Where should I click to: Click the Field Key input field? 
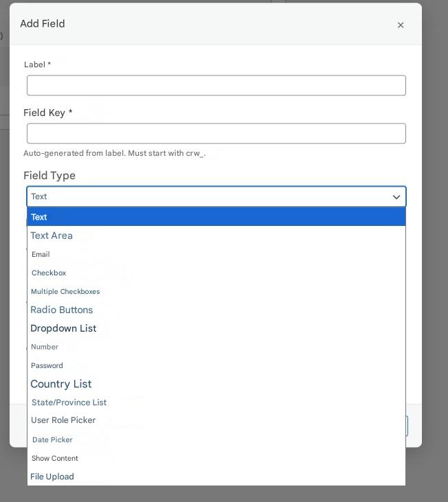point(216,133)
